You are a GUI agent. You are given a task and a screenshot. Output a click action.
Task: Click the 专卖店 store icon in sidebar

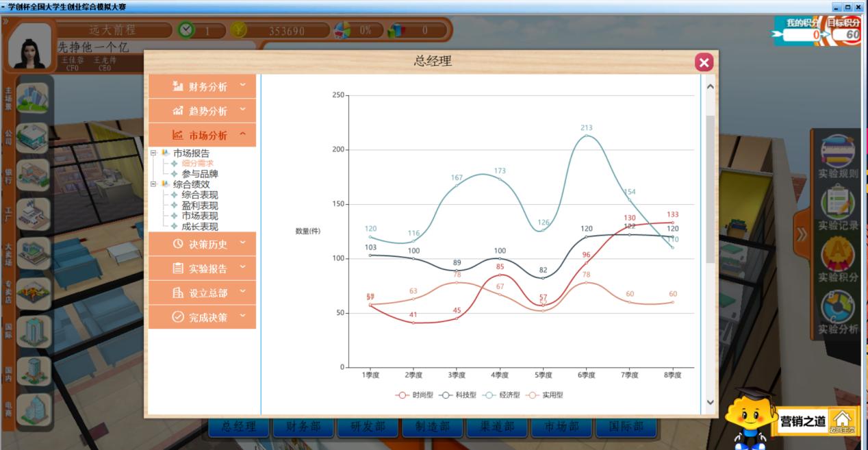[33, 293]
